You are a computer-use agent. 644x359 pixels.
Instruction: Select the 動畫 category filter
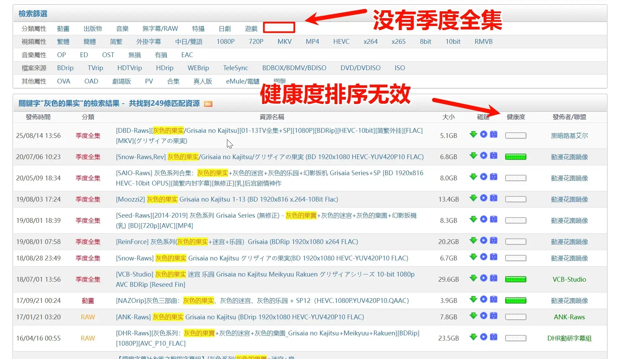[x=63, y=28]
